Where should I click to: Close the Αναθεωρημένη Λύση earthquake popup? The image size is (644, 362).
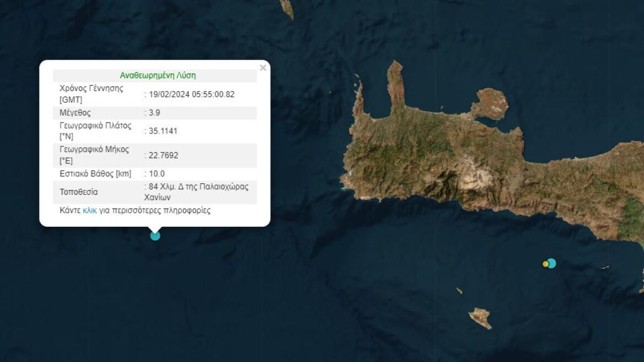pyautogui.click(x=263, y=68)
